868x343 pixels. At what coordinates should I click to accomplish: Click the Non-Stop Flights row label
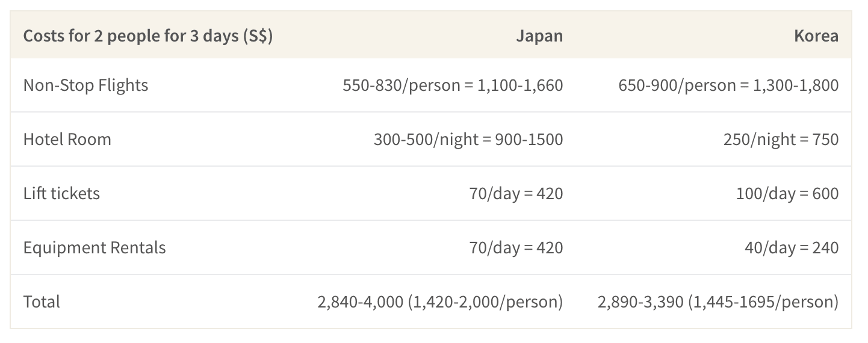click(x=85, y=85)
